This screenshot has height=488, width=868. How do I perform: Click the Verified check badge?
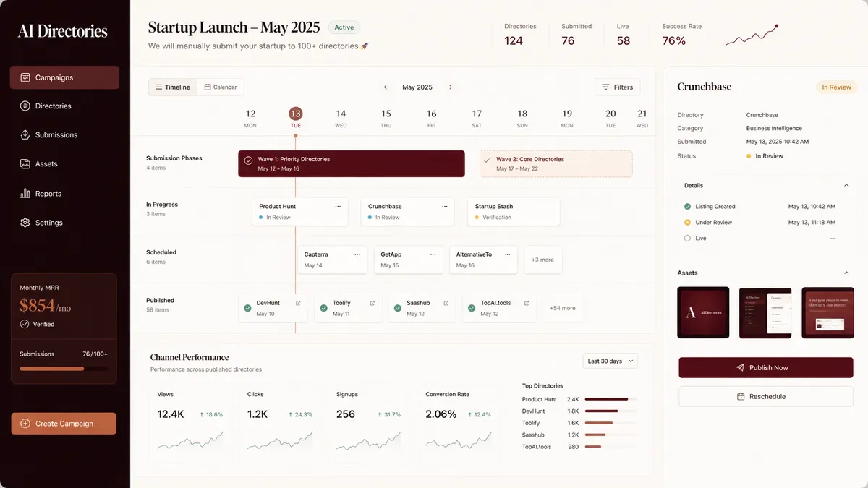click(x=25, y=324)
